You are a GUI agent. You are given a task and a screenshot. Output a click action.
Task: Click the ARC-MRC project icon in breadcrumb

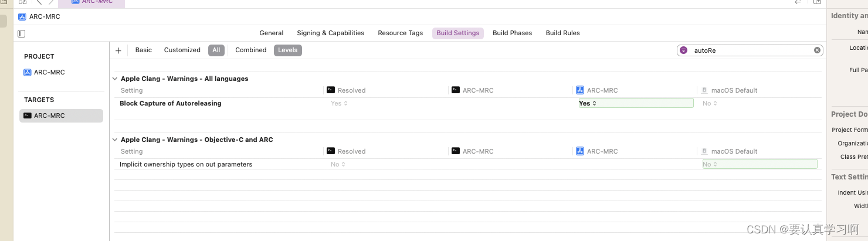[22, 16]
